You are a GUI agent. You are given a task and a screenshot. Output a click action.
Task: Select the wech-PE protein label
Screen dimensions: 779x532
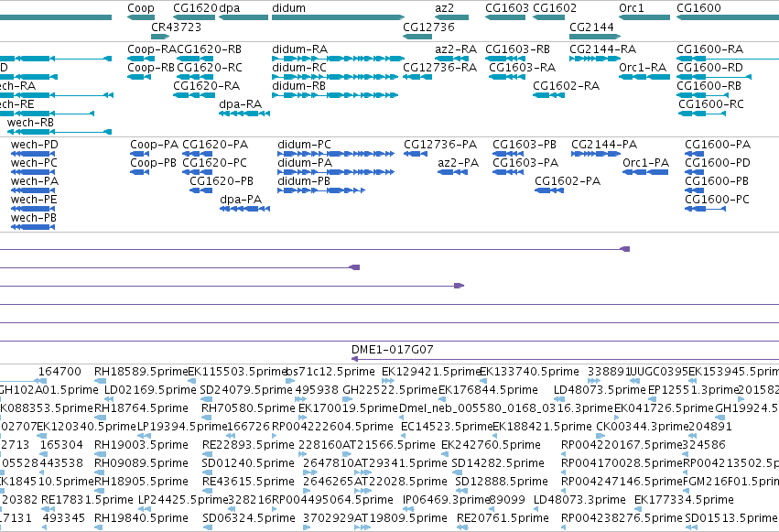(34, 200)
